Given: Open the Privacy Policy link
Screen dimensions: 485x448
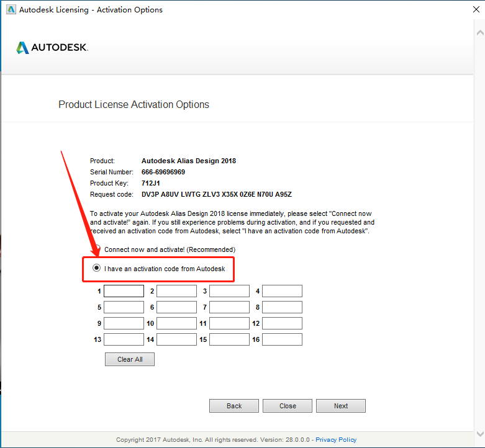Looking at the screenshot, I should click(336, 439).
